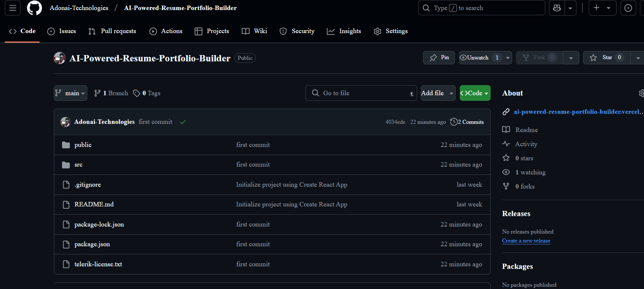Expand the Star lists dropdown arrow
Screen dimensions: 644x289
pos(638,58)
